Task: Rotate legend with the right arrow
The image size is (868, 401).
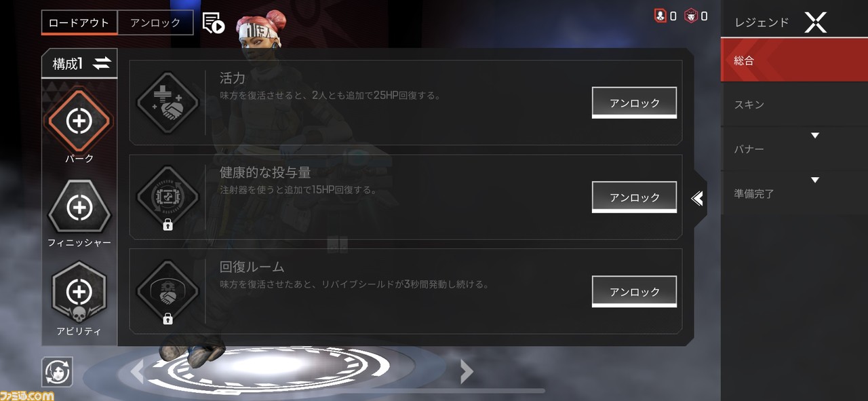Action: 466,371
